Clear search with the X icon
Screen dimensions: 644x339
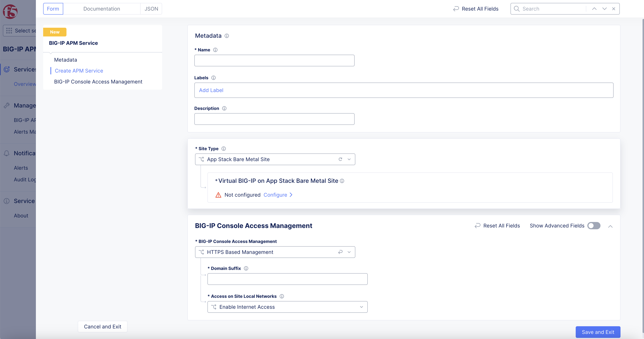[614, 9]
